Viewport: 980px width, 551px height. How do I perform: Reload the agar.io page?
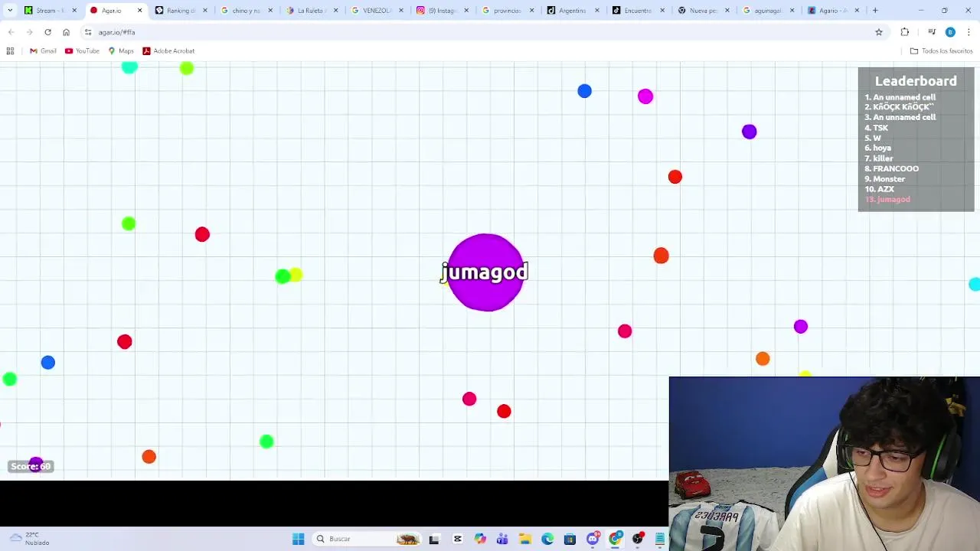click(x=47, y=32)
